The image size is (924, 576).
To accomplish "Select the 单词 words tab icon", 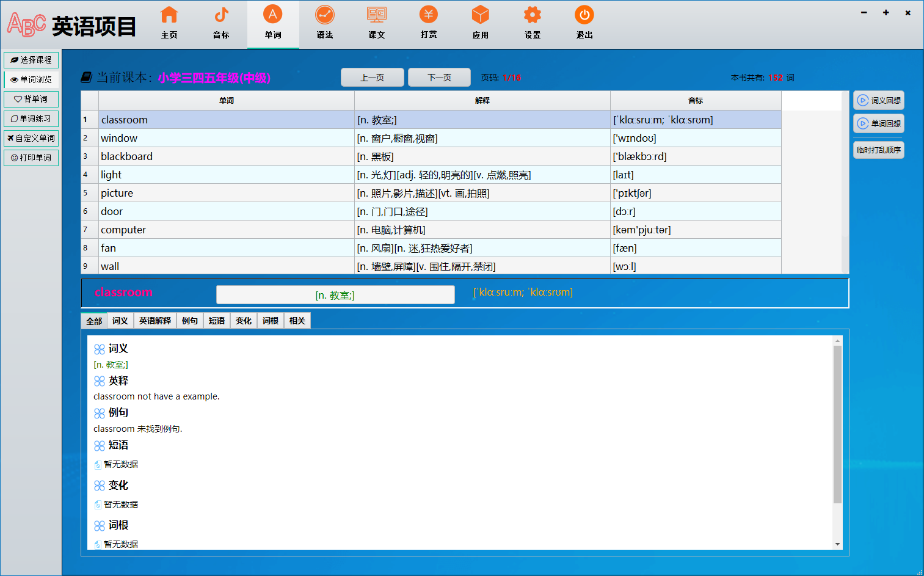I will 273,15.
